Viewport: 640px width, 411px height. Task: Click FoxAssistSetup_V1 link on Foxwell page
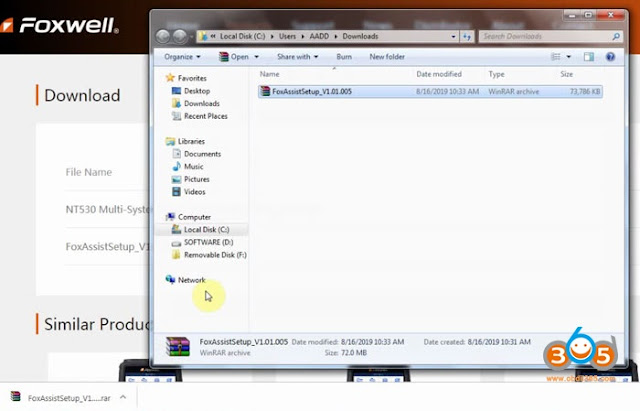108,247
